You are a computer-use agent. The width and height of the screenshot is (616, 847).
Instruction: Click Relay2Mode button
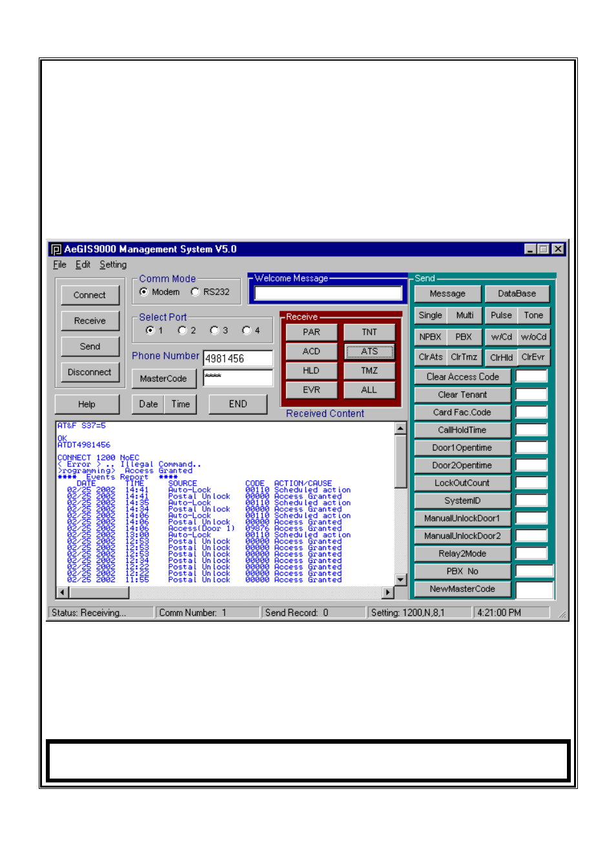[462, 554]
